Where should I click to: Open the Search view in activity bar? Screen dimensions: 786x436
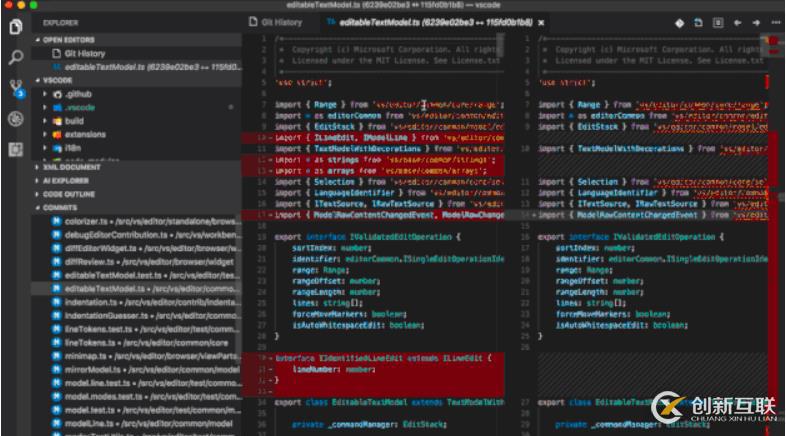16,58
